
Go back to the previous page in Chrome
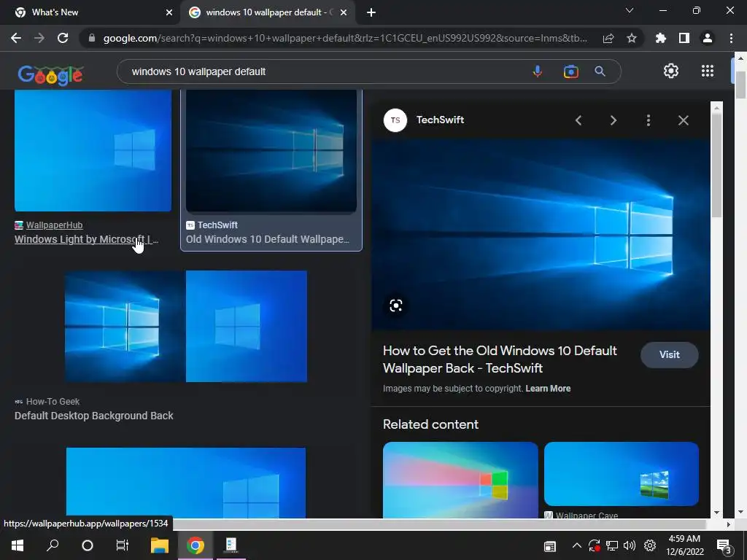[16, 38]
